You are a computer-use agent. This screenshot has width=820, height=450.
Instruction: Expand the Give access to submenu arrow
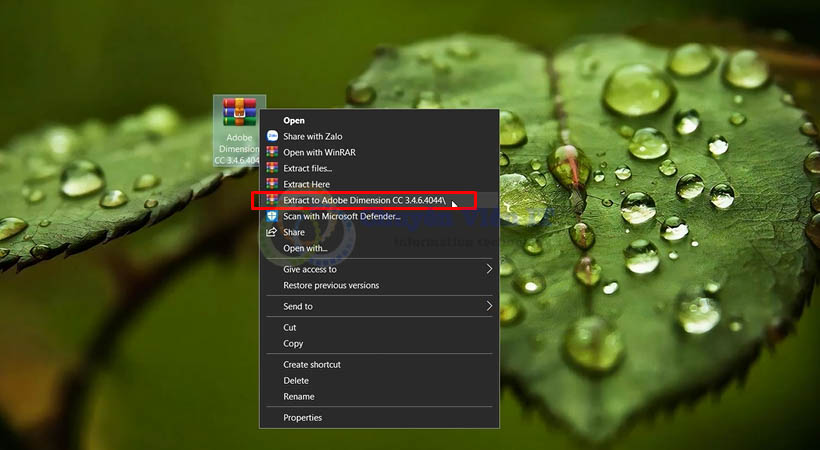(489, 269)
